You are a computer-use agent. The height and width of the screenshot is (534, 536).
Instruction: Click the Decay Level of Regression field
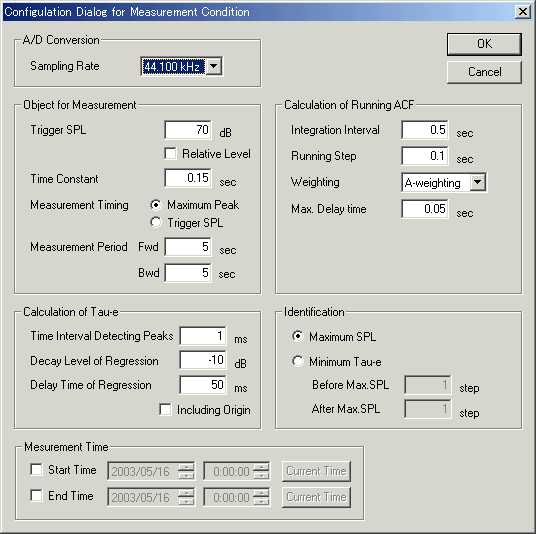[203, 360]
